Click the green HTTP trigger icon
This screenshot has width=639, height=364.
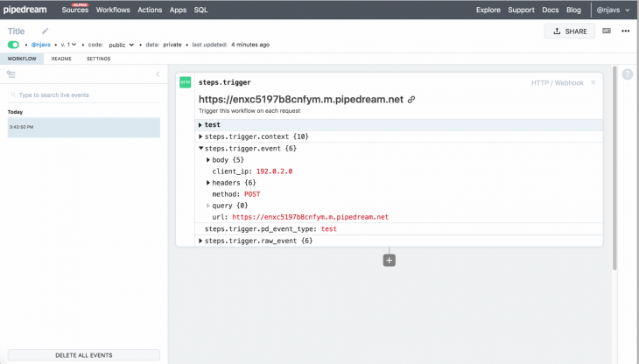click(x=186, y=82)
